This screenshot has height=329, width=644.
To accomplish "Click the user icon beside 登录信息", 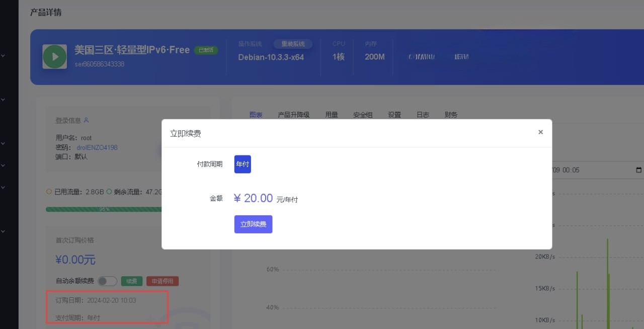I will point(87,120).
